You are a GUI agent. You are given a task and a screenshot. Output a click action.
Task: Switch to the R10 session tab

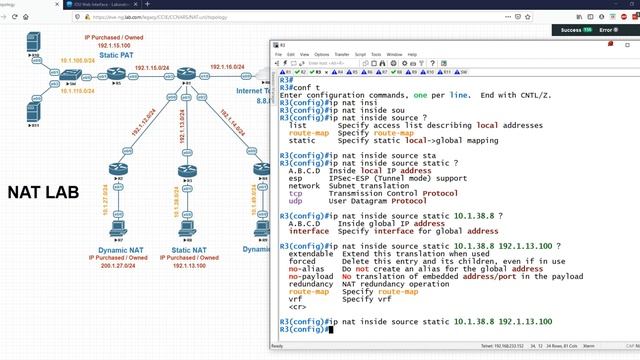click(427, 72)
